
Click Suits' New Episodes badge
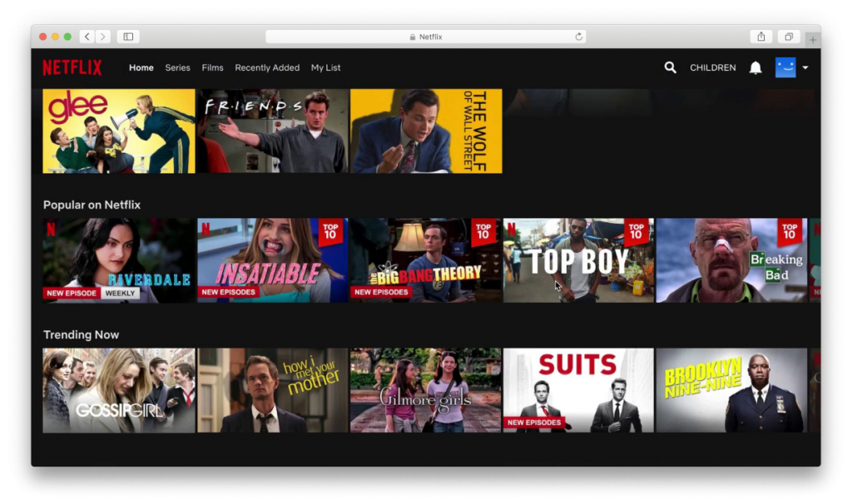[x=534, y=422]
